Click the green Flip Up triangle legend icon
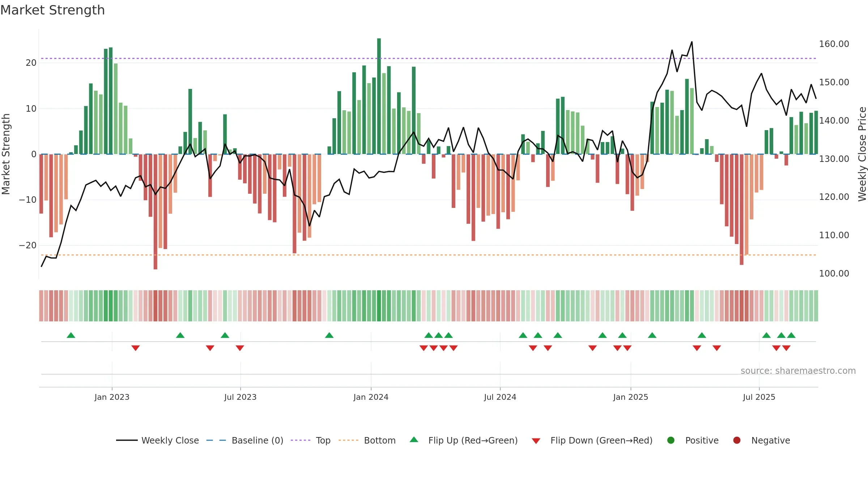The height and width of the screenshot is (488, 868). point(414,440)
